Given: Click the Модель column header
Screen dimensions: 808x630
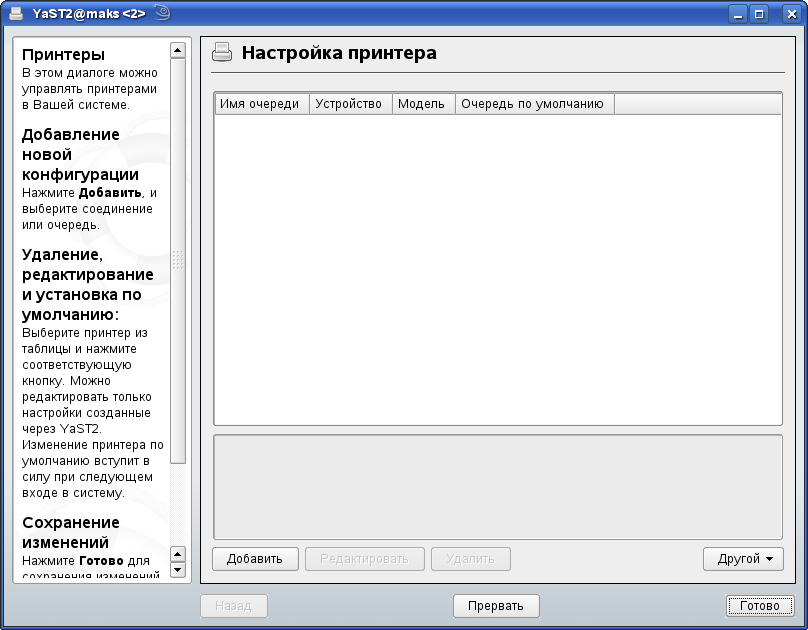Looking at the screenshot, I should coord(422,104).
